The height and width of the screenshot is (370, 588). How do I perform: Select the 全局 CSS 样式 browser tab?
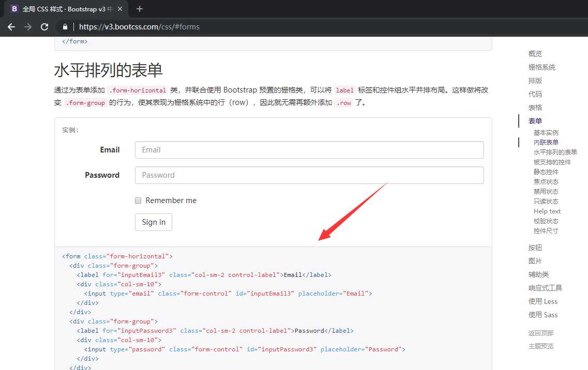coord(67,9)
